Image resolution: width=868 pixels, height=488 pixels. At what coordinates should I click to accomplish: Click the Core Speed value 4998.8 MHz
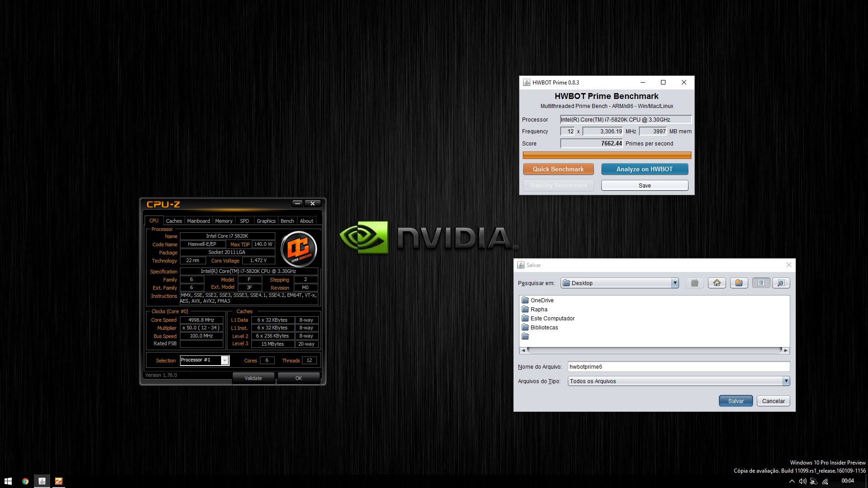point(201,320)
